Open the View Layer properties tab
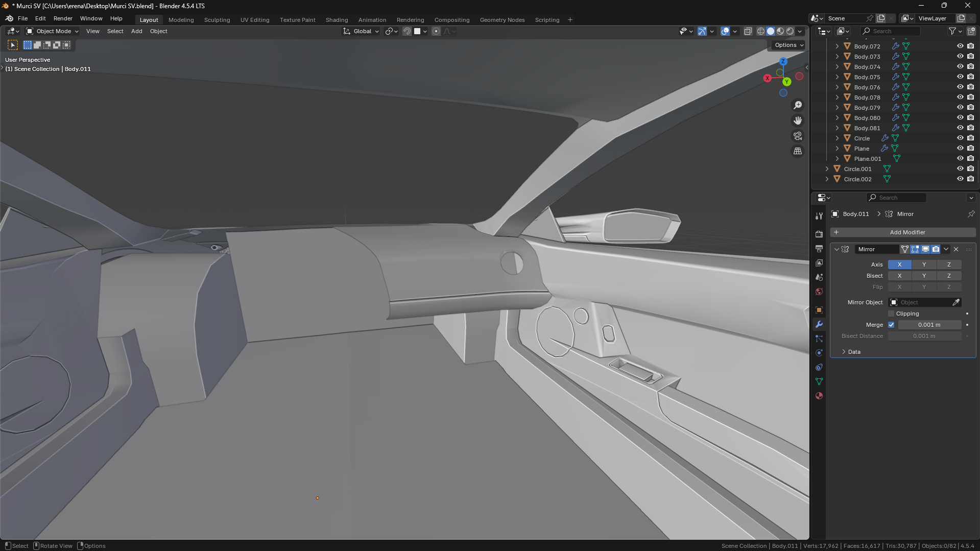The image size is (980, 551). click(x=819, y=262)
